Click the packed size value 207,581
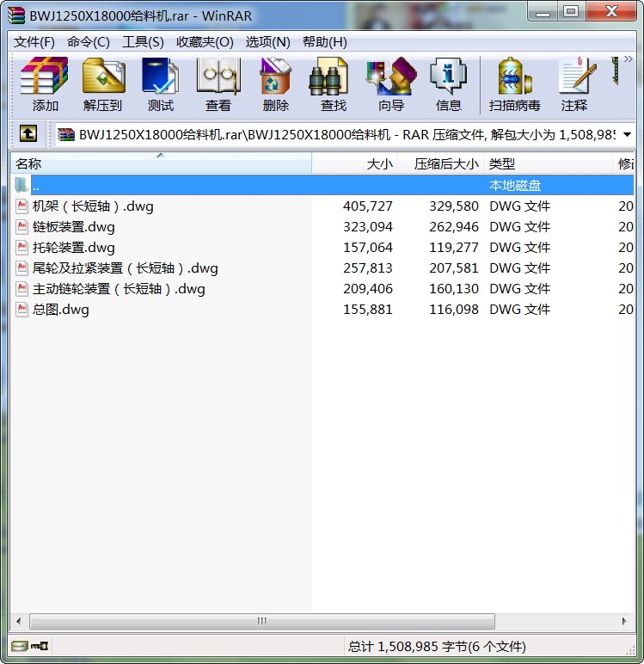Viewport: 644px width, 664px height. (454, 268)
